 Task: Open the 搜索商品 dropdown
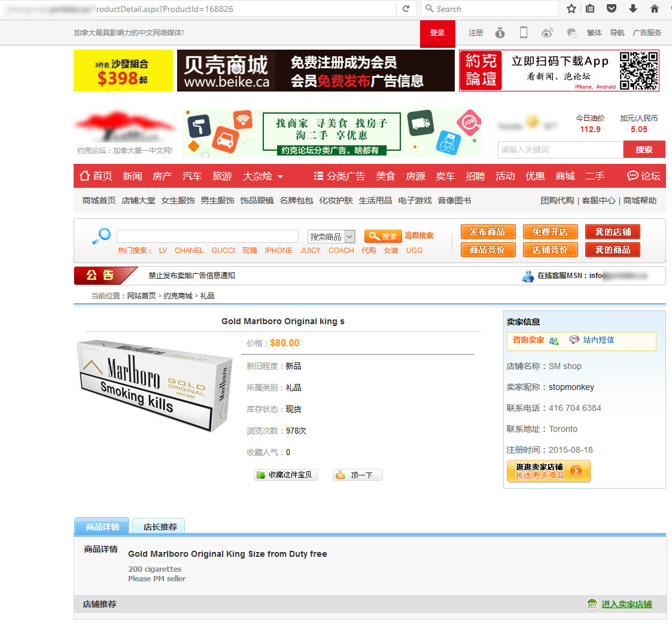332,236
